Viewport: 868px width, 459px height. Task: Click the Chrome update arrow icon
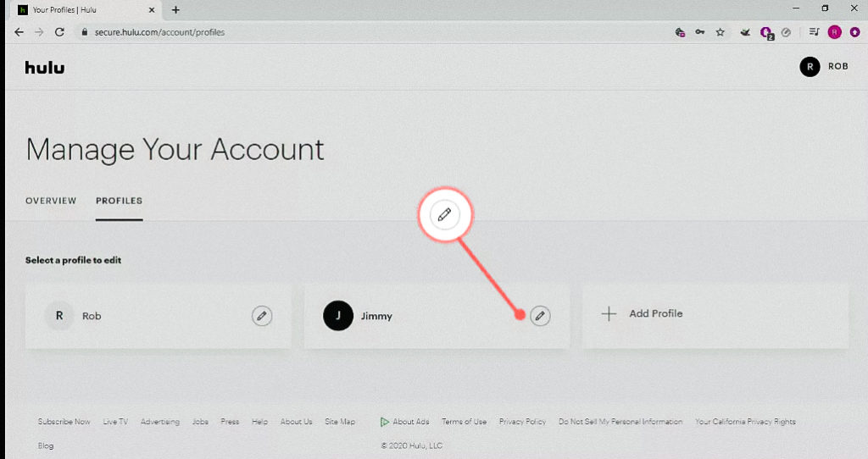[854, 32]
